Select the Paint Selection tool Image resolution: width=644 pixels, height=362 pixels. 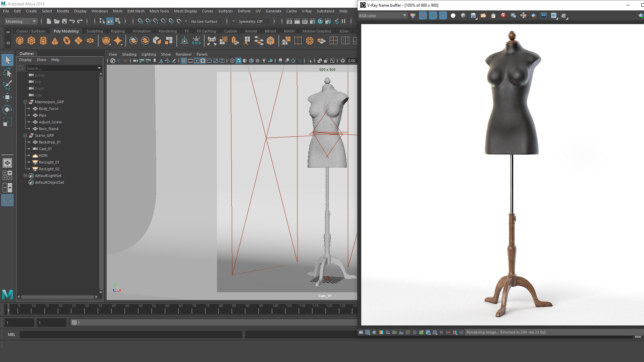(x=7, y=85)
